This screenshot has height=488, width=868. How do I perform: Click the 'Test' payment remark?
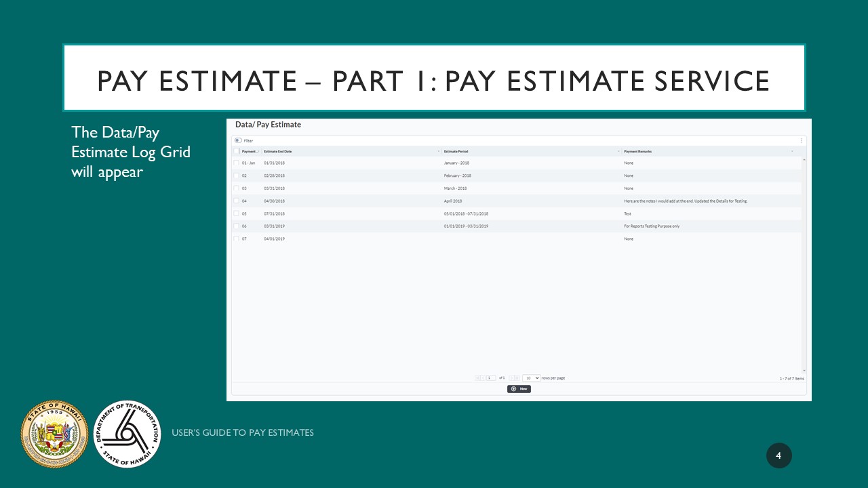(627, 213)
